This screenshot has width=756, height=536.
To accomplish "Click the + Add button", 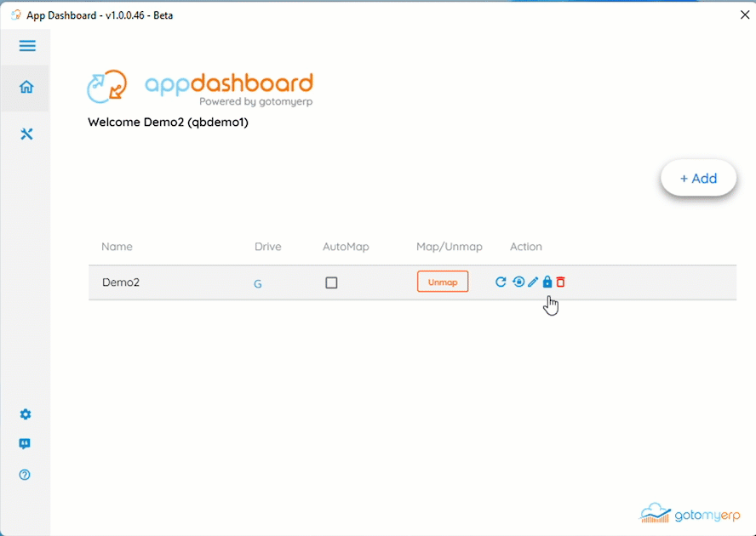I will pos(699,179).
